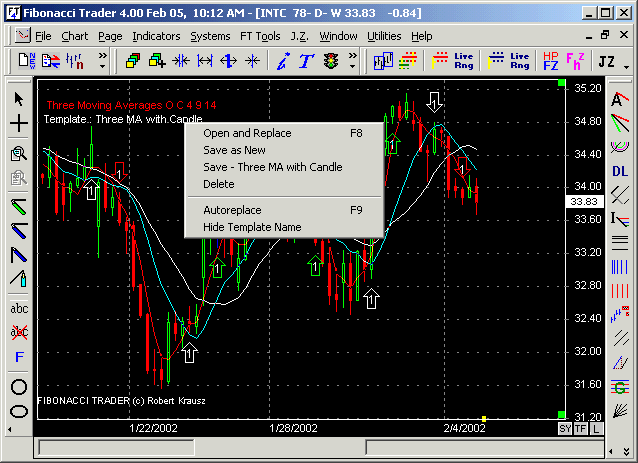Image resolution: width=638 pixels, height=463 pixels.
Task: Open the Utilities menu
Action: (x=384, y=36)
